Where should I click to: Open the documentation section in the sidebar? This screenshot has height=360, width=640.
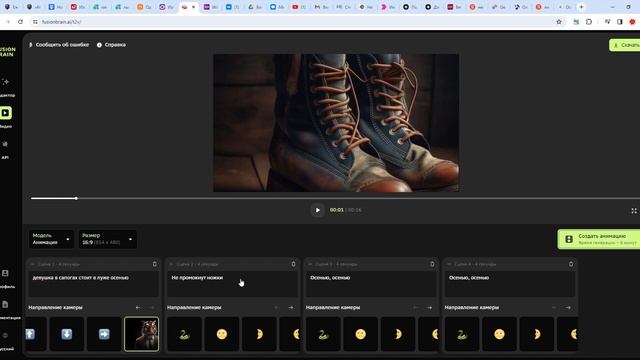(6, 309)
